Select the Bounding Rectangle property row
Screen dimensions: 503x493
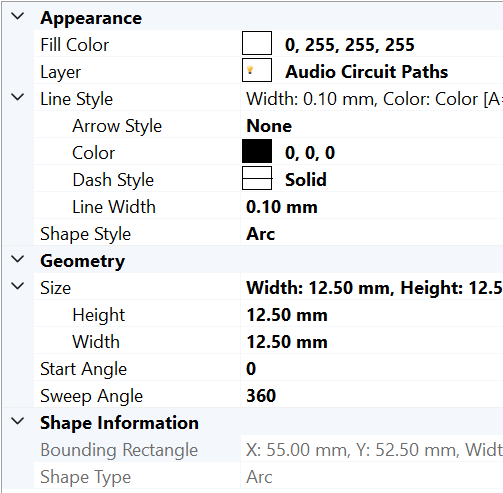(x=268, y=450)
